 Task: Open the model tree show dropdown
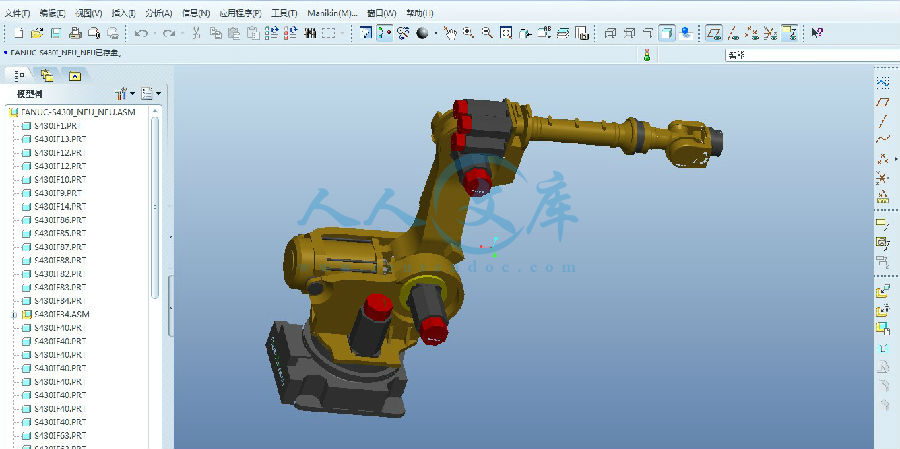pos(150,94)
